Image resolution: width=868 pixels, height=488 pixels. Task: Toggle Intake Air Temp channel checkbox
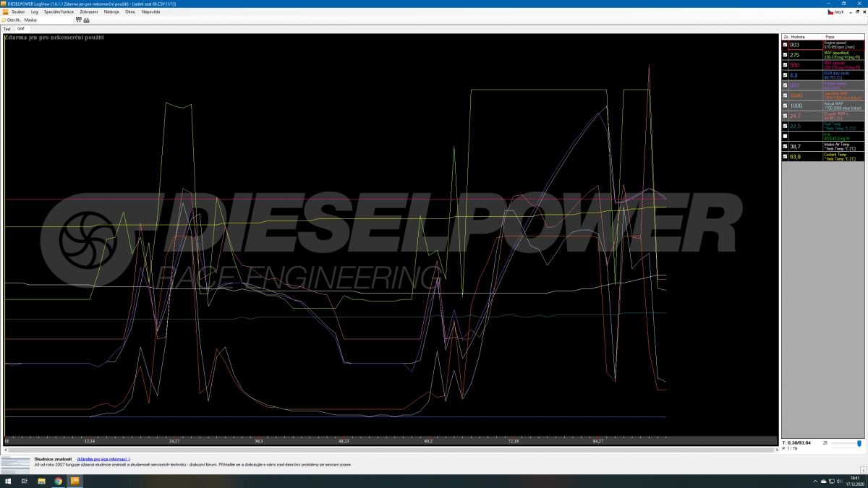[x=786, y=146]
